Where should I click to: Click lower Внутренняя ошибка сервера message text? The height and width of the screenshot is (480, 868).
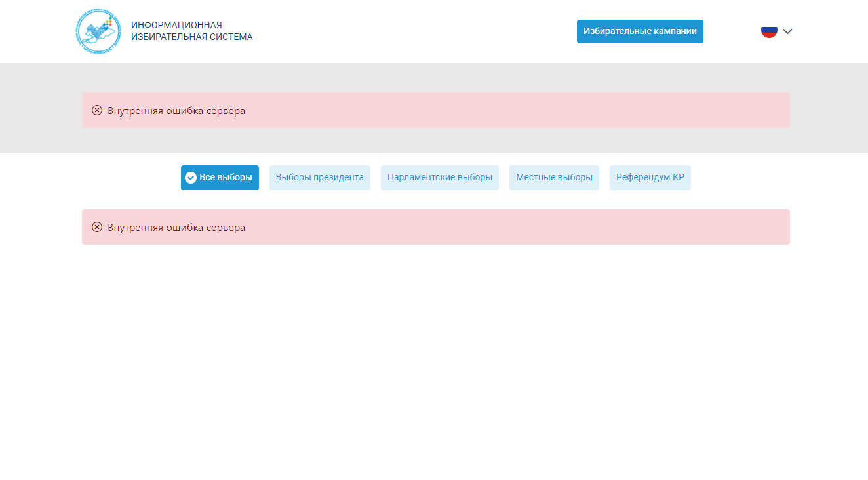tap(176, 228)
